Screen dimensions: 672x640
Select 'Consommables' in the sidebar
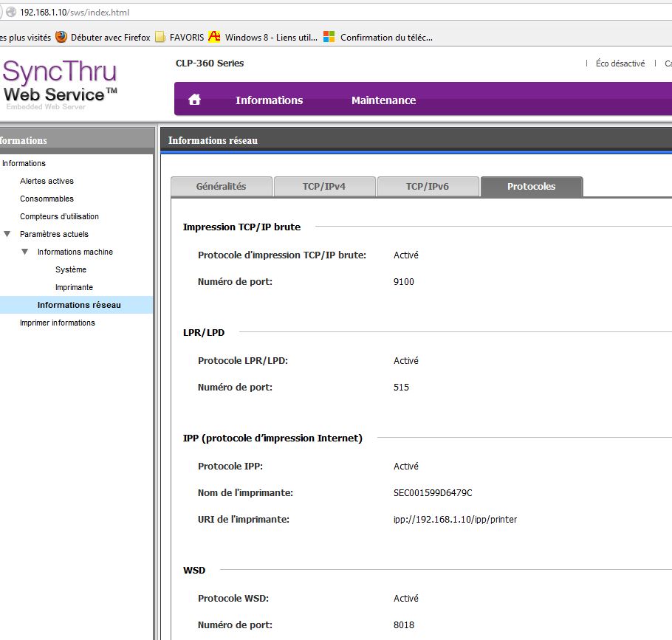[47, 199]
